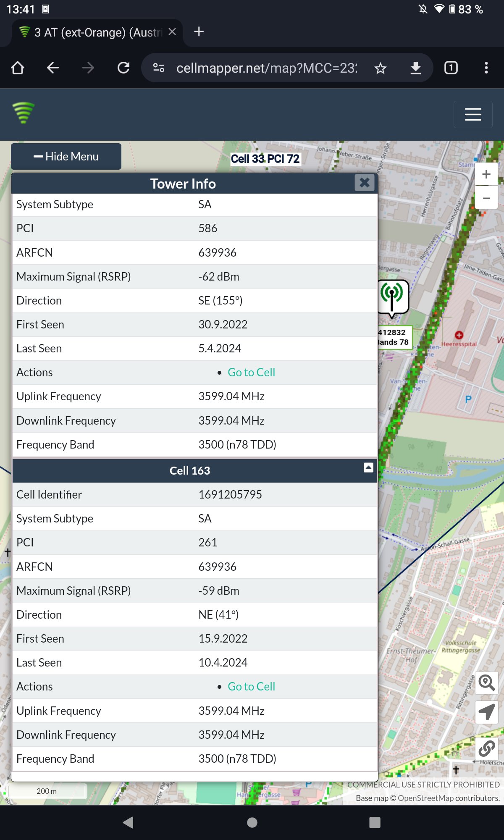Click the Heeresspital marker on map
Image resolution: width=504 pixels, height=840 pixels.
coord(459,335)
